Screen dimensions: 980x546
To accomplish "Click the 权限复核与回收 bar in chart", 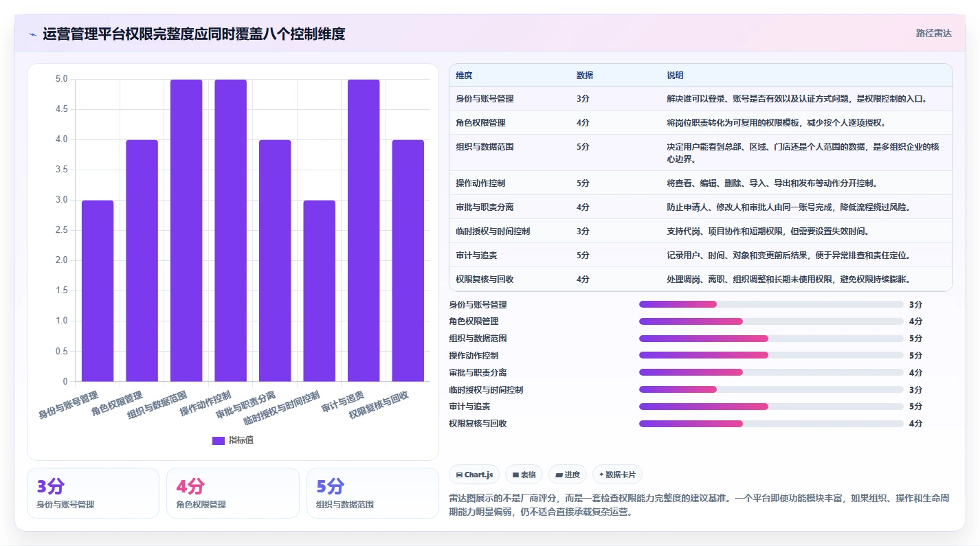I will coord(408,260).
